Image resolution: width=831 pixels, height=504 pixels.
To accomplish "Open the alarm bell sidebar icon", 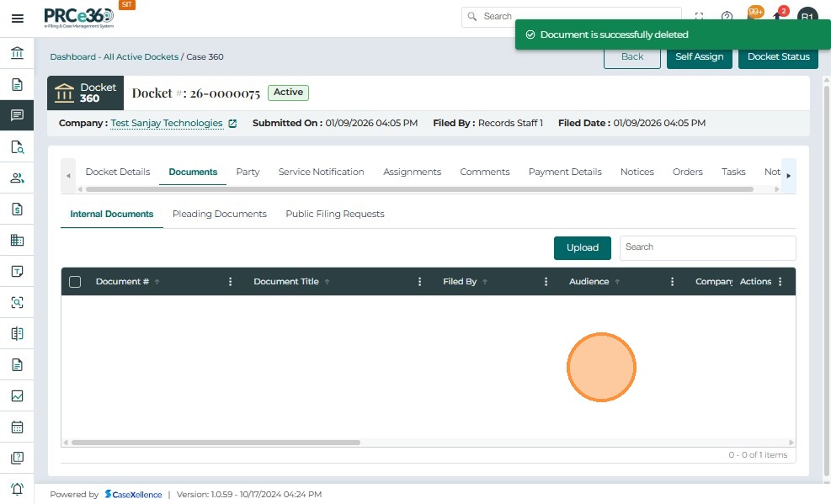I will pos(17,489).
